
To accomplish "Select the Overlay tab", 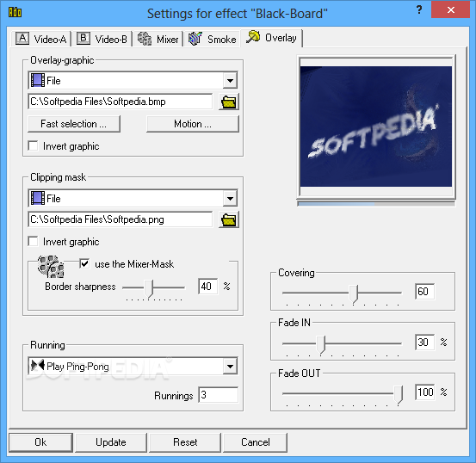I will coord(271,38).
